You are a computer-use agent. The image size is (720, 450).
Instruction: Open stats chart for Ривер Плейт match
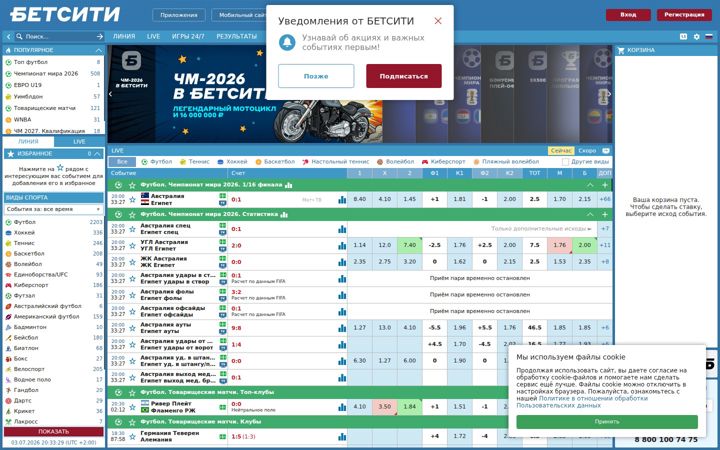pos(342,407)
